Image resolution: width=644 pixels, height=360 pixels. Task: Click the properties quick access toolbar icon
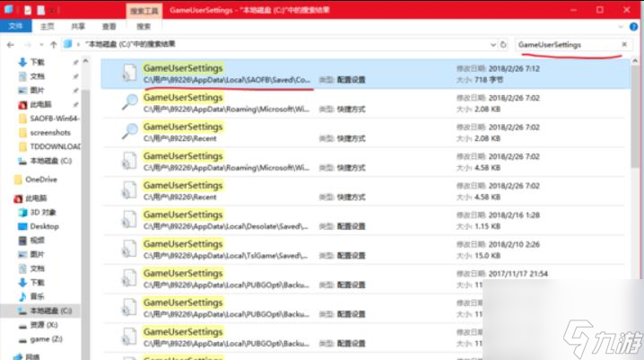point(28,10)
